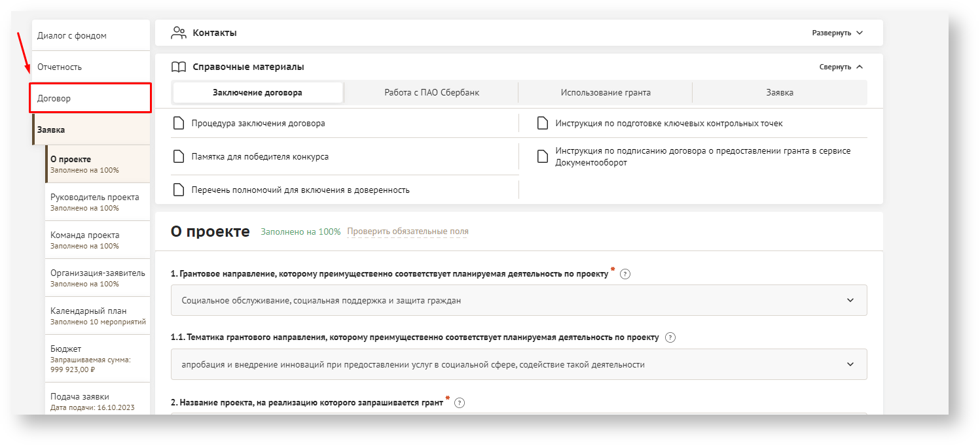The width and height of the screenshot is (980, 446).
Task: Switch to Работа с ПАО Сбербанк tab
Action: [x=431, y=93]
